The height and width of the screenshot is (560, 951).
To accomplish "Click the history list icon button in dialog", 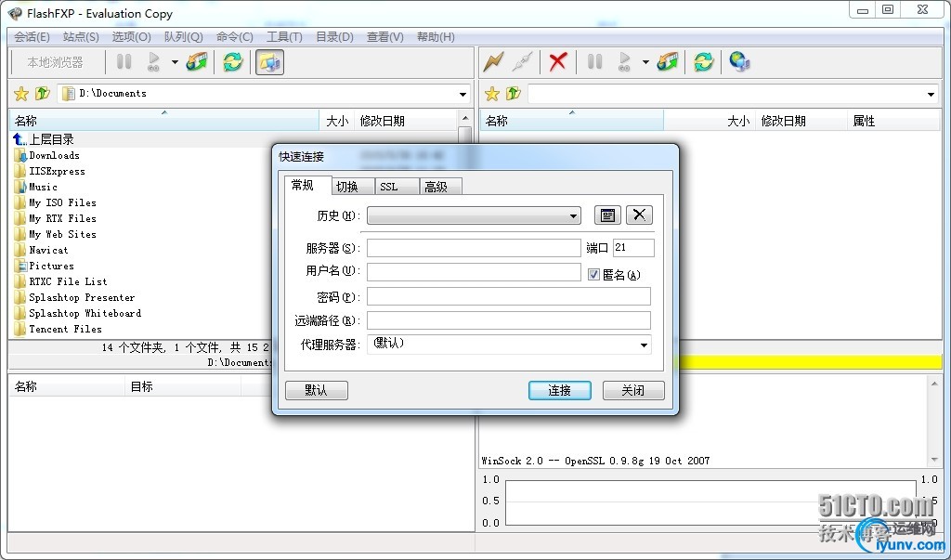I will pyautogui.click(x=607, y=215).
